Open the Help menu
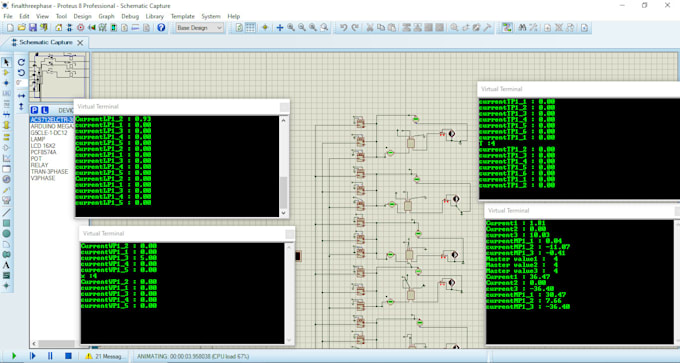Image resolution: width=680 pixels, height=363 pixels. tap(234, 16)
